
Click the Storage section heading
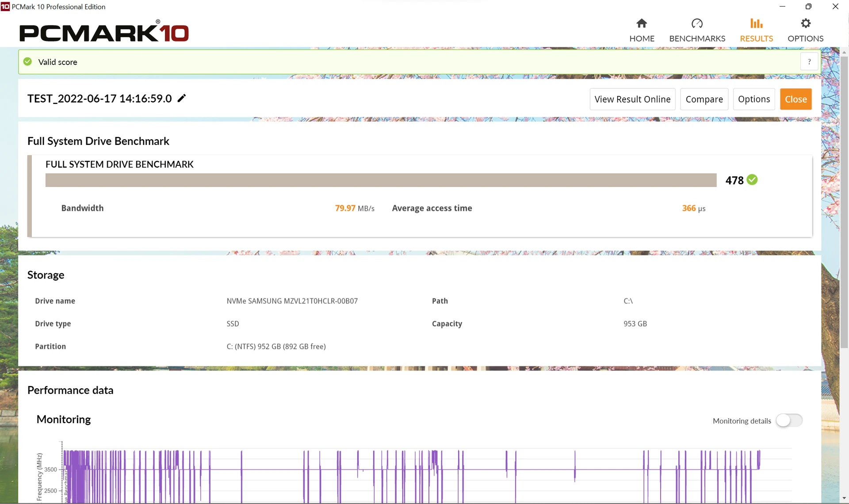46,275
